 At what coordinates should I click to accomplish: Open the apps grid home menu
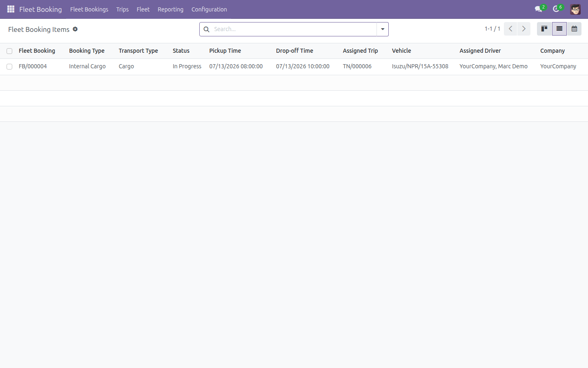[x=11, y=9]
